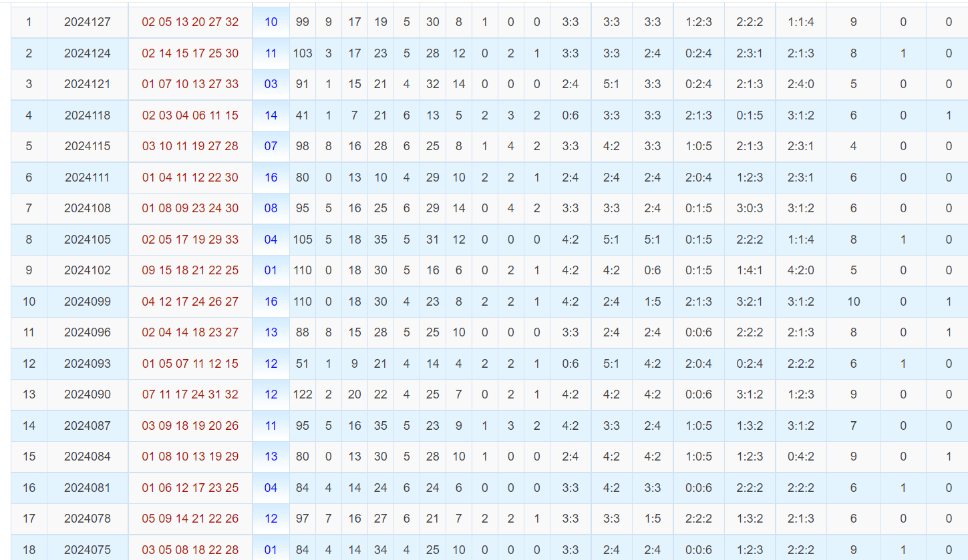Viewport: 968px width, 560px height.
Task: Click red numbers 01 04 11 12 22 30
Action: 190,178
